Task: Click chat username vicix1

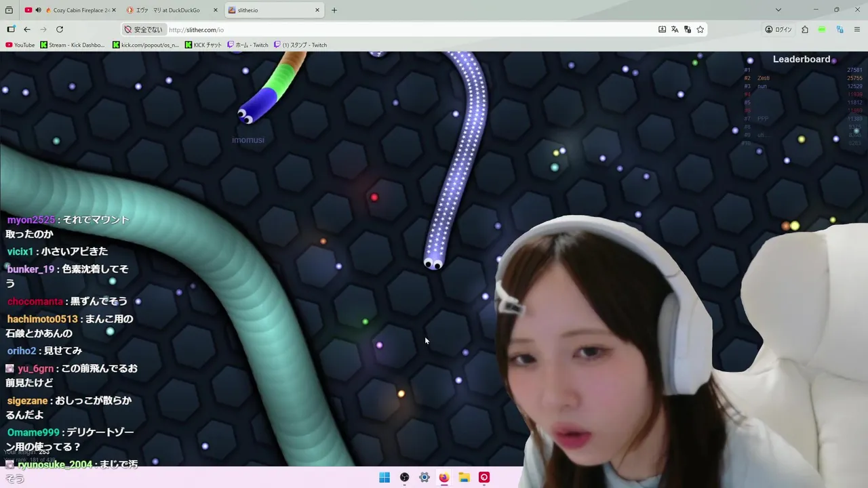Action: pyautogui.click(x=20, y=251)
